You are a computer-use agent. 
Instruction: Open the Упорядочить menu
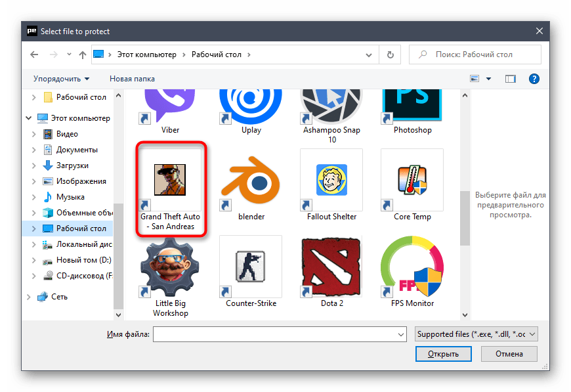(x=61, y=79)
